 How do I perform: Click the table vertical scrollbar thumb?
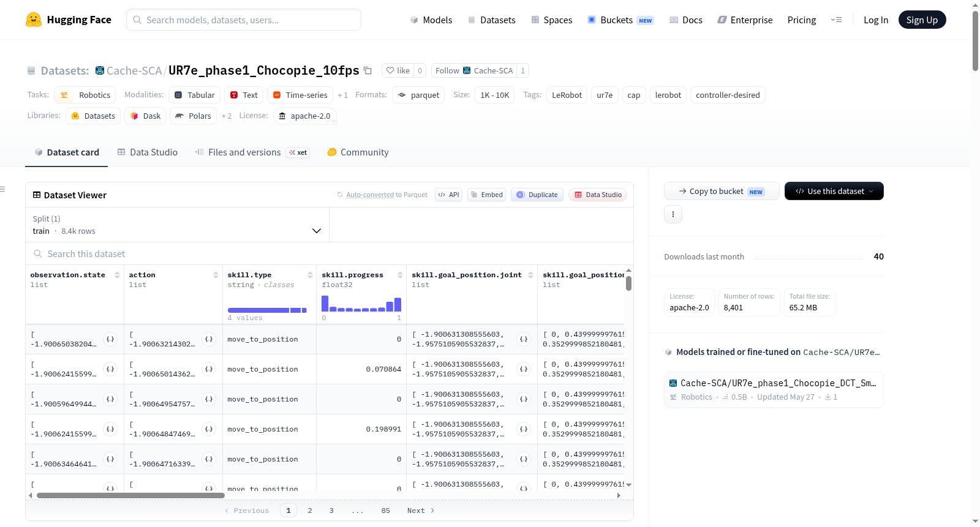click(x=628, y=283)
